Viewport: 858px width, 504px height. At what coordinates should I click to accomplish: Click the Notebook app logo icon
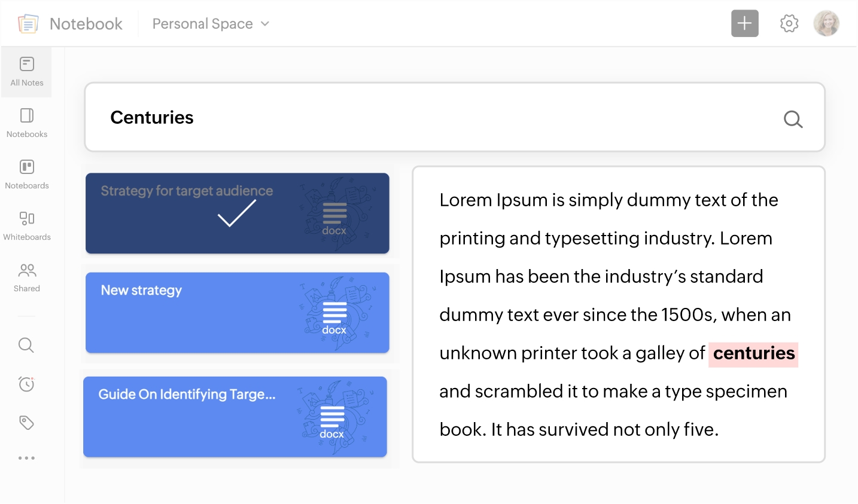tap(28, 24)
